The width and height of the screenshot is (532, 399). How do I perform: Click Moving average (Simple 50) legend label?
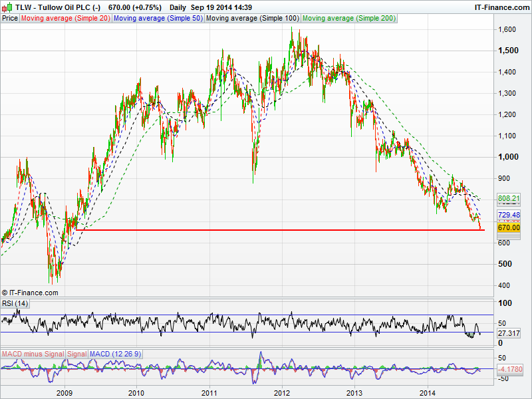(x=158, y=18)
